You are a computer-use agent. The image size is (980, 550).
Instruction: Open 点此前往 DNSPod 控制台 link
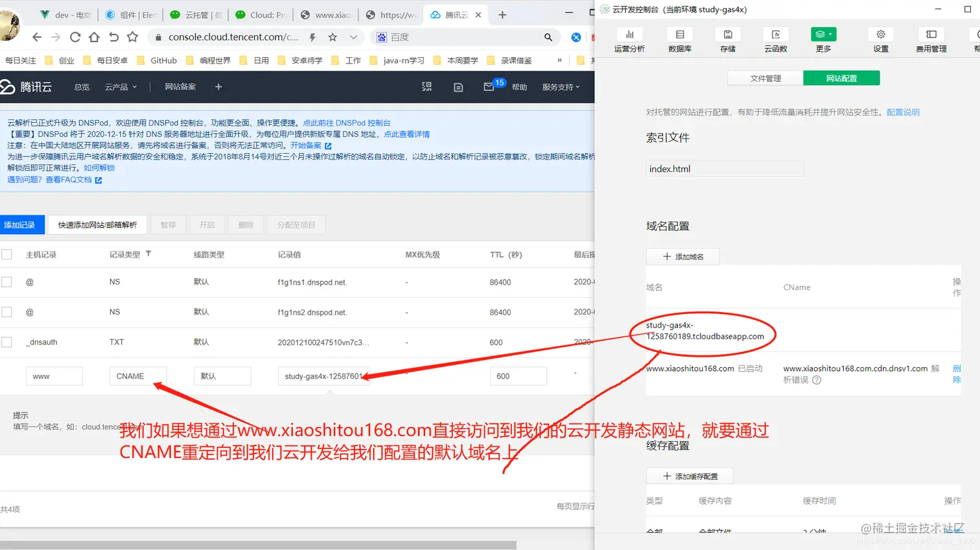[347, 123]
